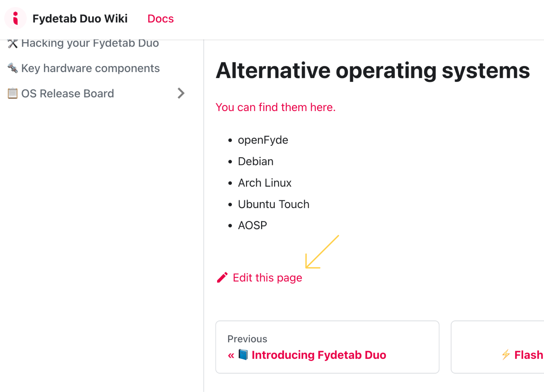
Task: Expand the OS Release Board section
Action: point(181,93)
